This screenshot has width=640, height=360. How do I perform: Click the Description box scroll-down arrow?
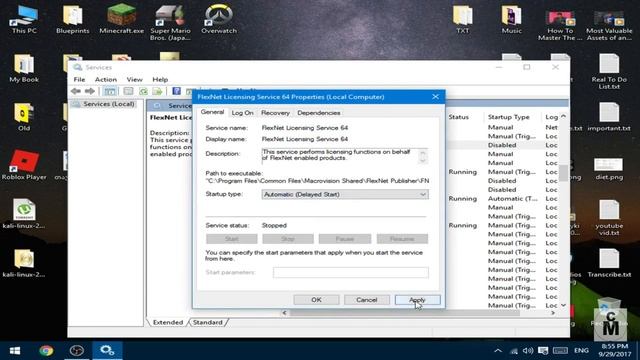point(422,160)
